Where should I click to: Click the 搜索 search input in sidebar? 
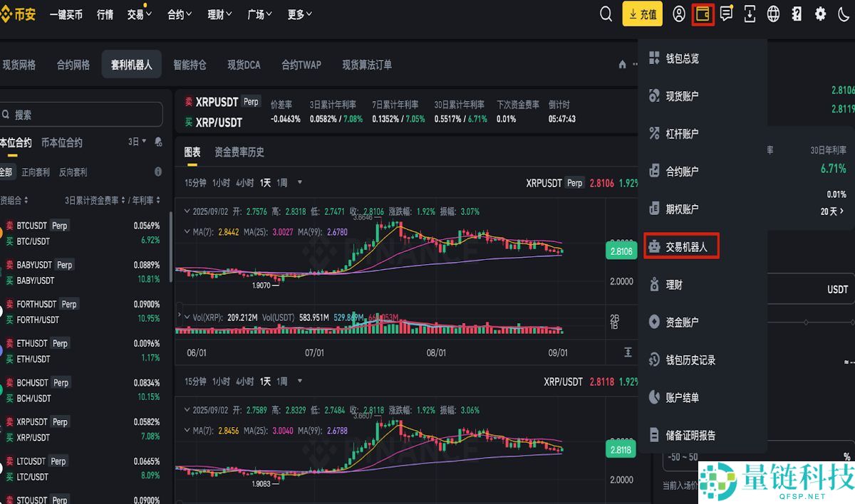tap(82, 114)
